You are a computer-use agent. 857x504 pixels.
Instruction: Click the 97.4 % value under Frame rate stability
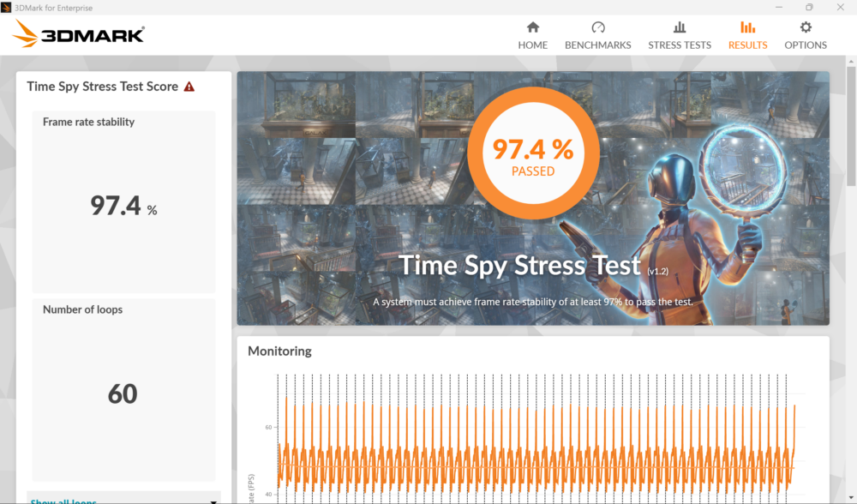click(123, 206)
